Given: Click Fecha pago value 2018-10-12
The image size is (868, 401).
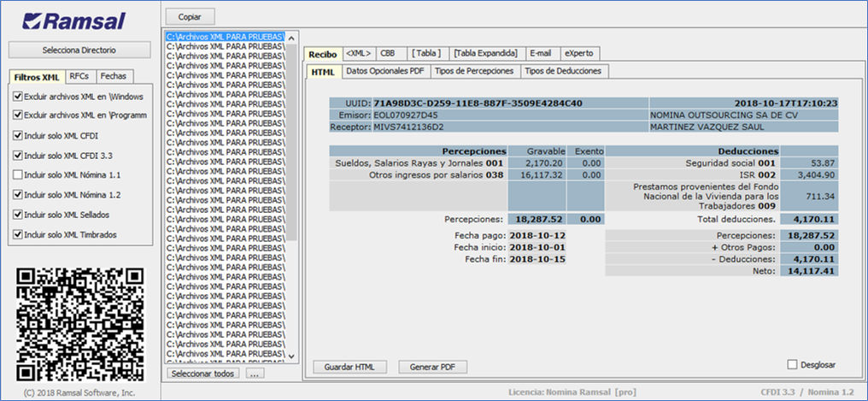Looking at the screenshot, I should click(x=537, y=235).
